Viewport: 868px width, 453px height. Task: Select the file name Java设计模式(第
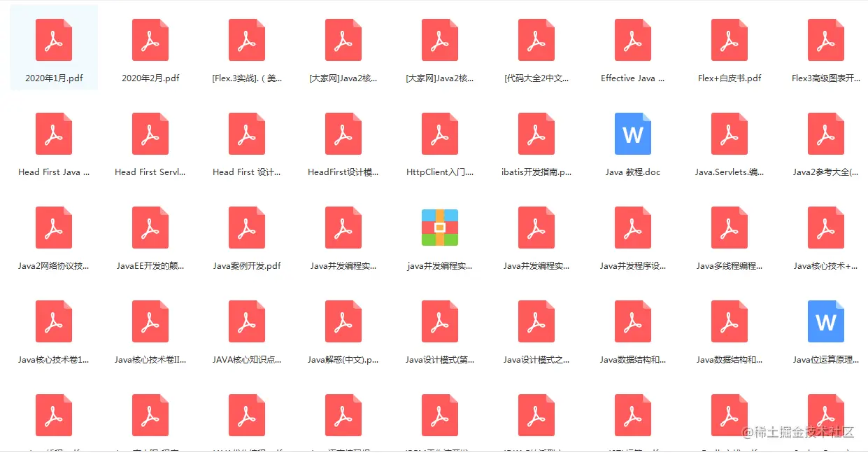pyautogui.click(x=440, y=360)
